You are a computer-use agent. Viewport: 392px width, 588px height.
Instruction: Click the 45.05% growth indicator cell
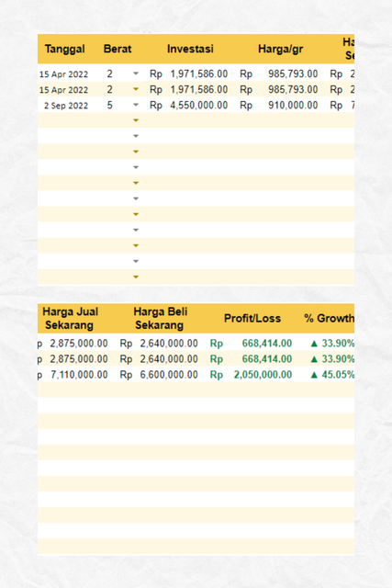tap(332, 375)
